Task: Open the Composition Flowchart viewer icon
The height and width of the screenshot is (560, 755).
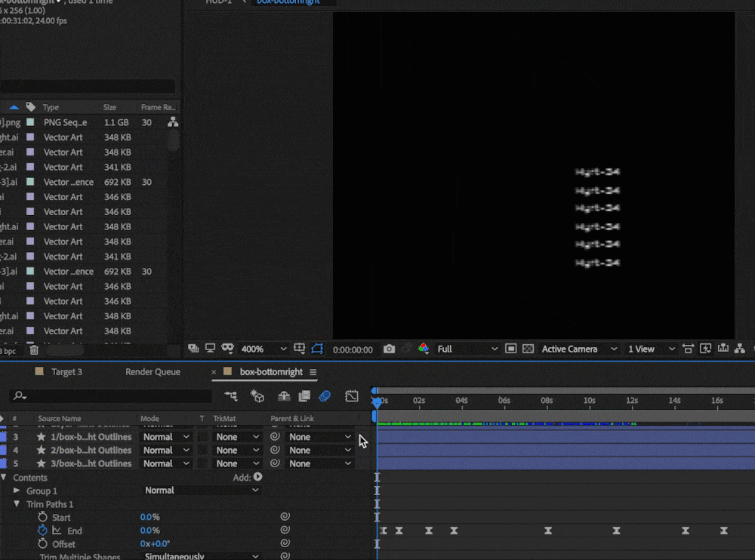Action: point(740,349)
